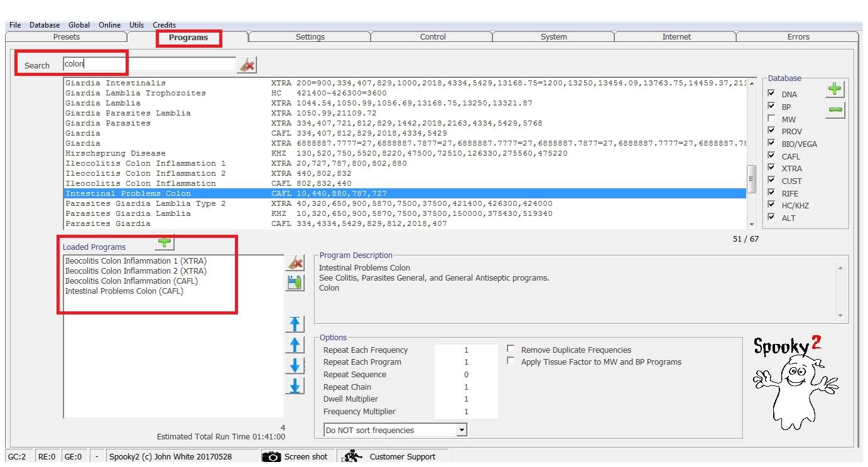The width and height of the screenshot is (868, 467).
Task: Clear the search box with broom icon
Action: coord(247,64)
